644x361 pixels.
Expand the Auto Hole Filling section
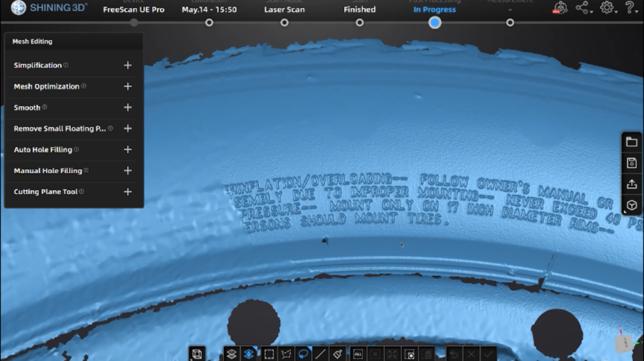tap(128, 150)
